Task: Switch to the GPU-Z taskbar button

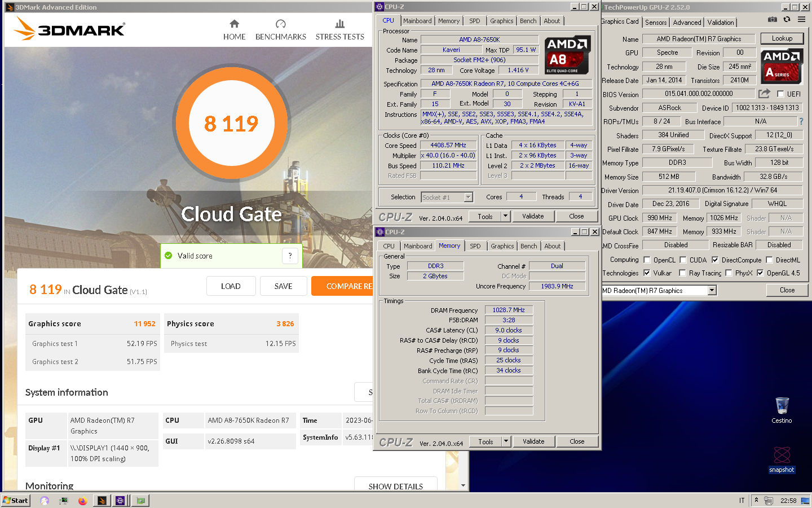Action: (140, 501)
